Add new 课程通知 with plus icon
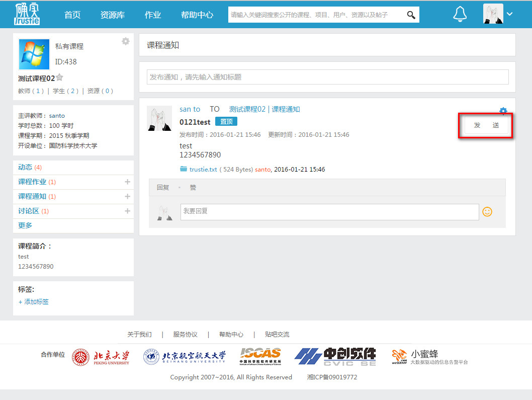This screenshot has height=400, width=532. (128, 196)
